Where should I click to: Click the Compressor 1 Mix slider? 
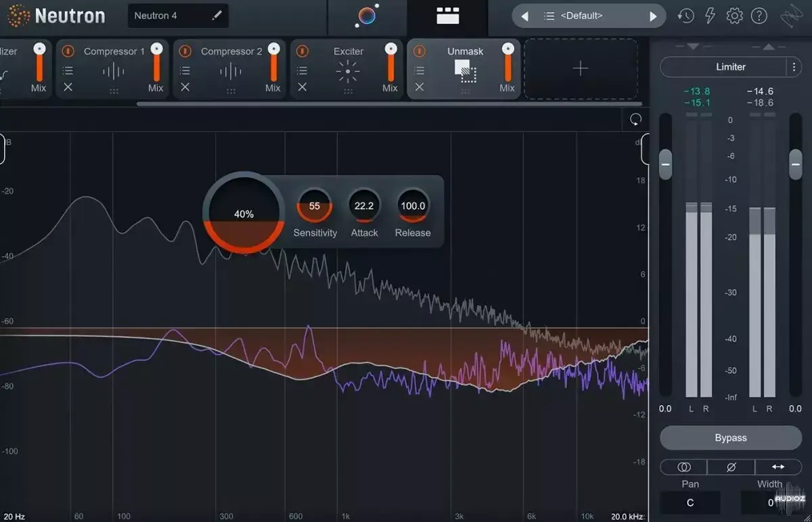(x=156, y=63)
